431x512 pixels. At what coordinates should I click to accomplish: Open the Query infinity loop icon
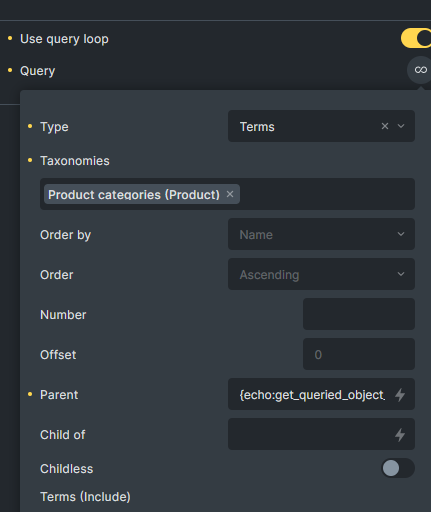click(x=420, y=70)
